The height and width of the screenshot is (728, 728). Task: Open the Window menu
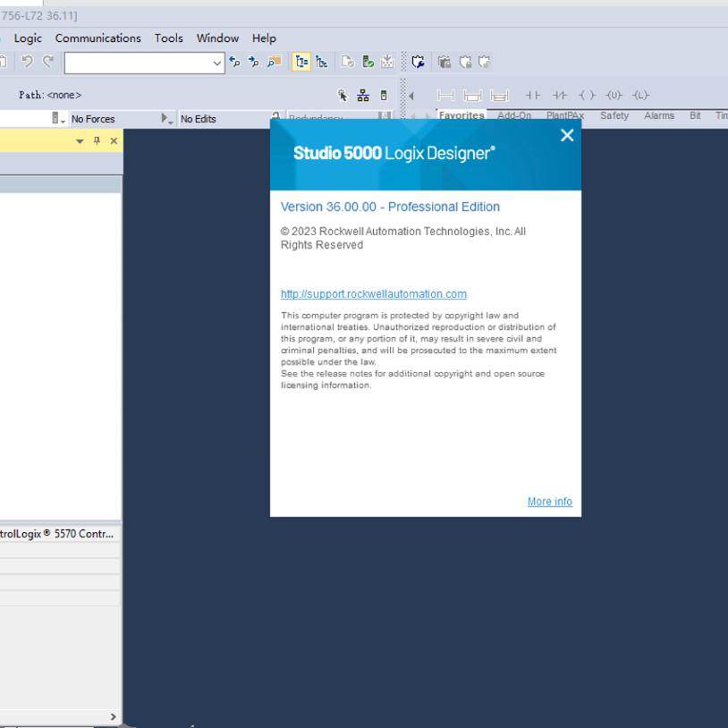point(217,38)
